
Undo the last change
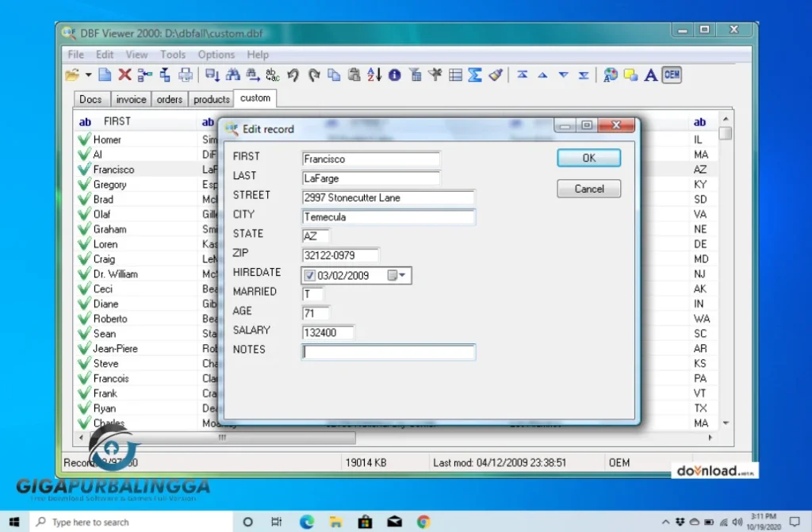[294, 75]
